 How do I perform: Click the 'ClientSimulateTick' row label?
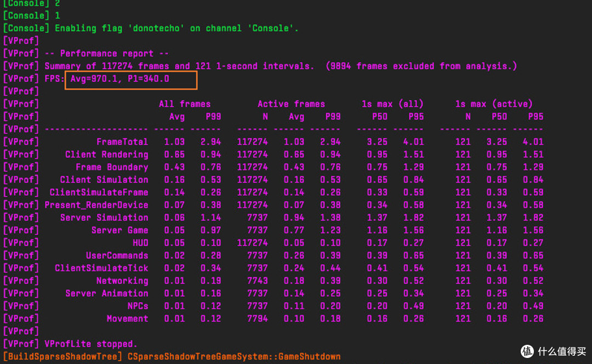[101, 268]
